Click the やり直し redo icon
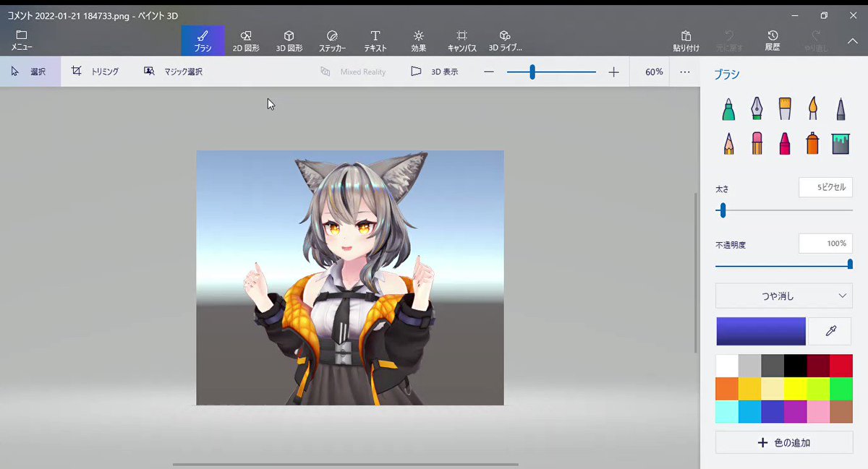 coord(816,40)
